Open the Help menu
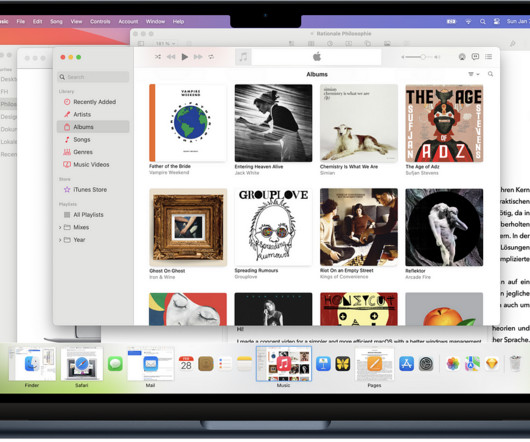This screenshot has height=442, width=530. (x=178, y=21)
